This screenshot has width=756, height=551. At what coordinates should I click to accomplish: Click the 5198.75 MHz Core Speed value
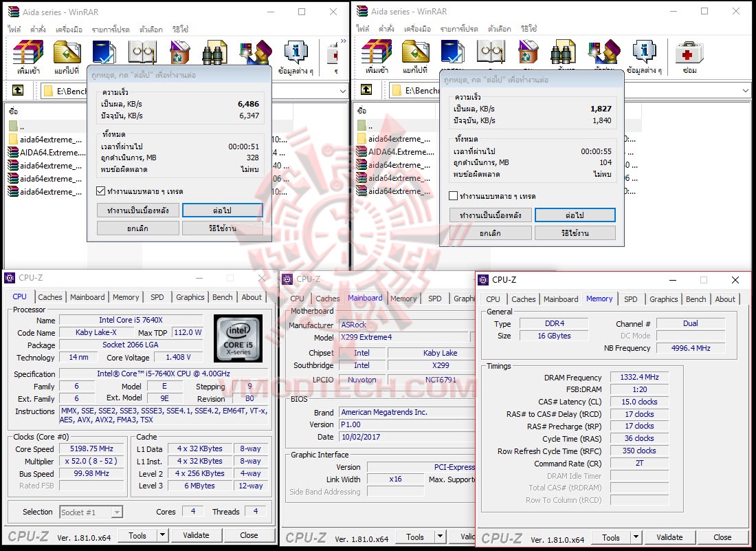point(91,449)
